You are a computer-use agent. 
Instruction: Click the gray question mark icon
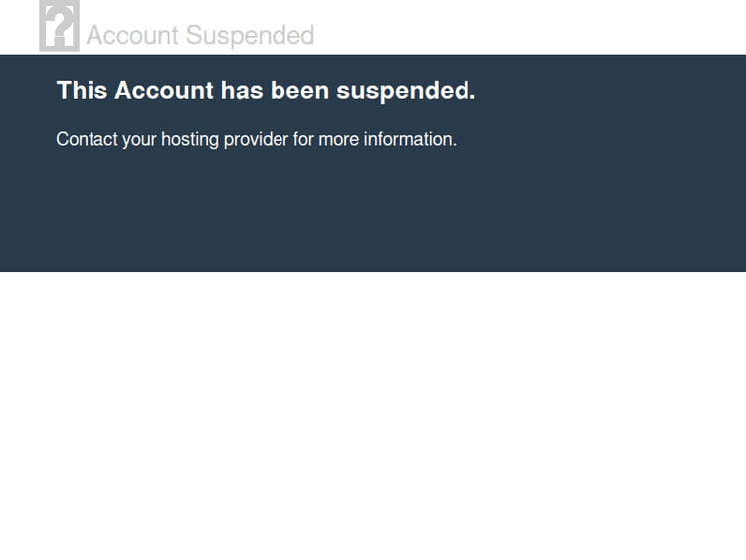click(x=59, y=27)
